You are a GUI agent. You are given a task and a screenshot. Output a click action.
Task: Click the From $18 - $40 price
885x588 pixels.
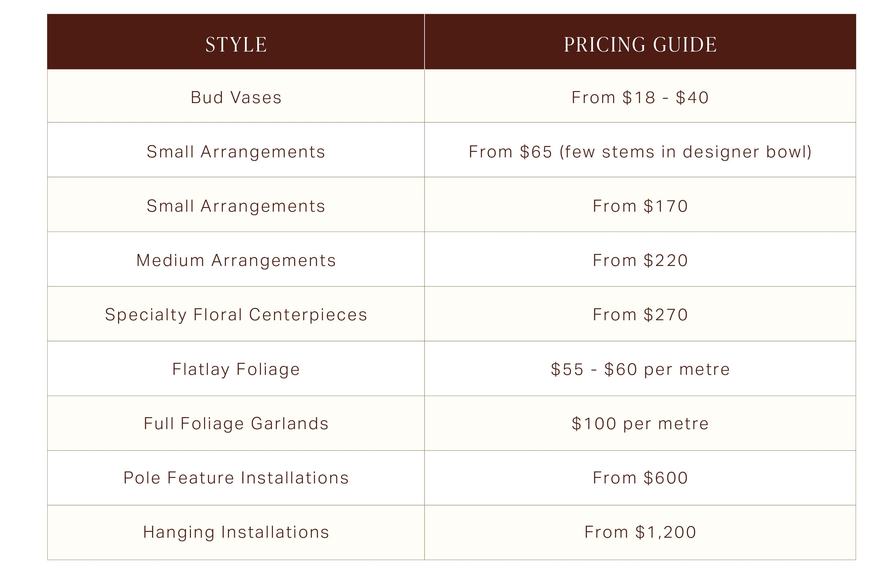[x=640, y=98]
